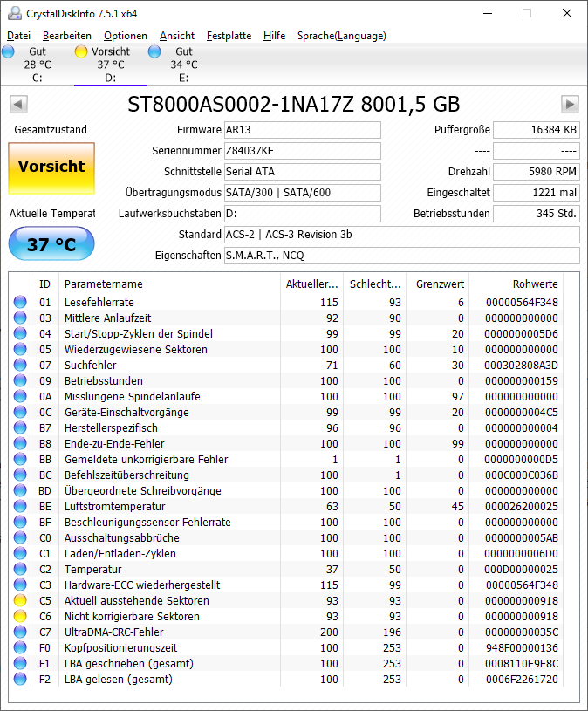This screenshot has width=588, height=711.
Task: Click the ID column header
Action: pos(44,284)
